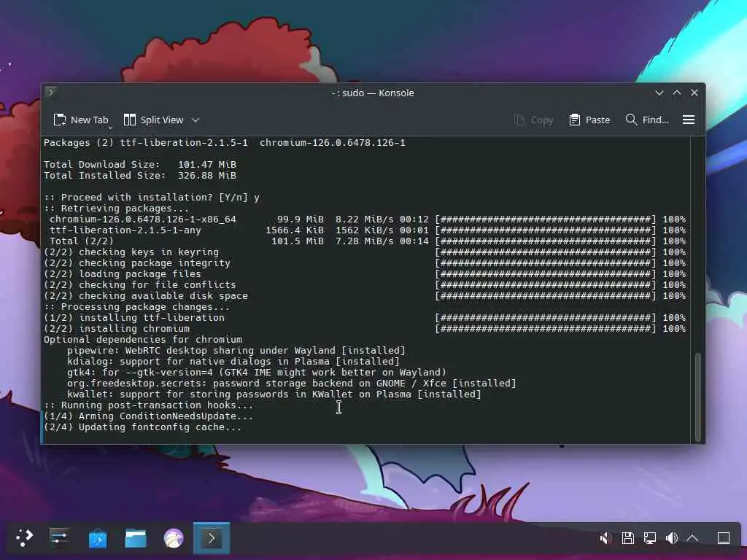747x560 pixels.
Task: Click the '(2/2) installing chromium' line
Action: pos(365,329)
